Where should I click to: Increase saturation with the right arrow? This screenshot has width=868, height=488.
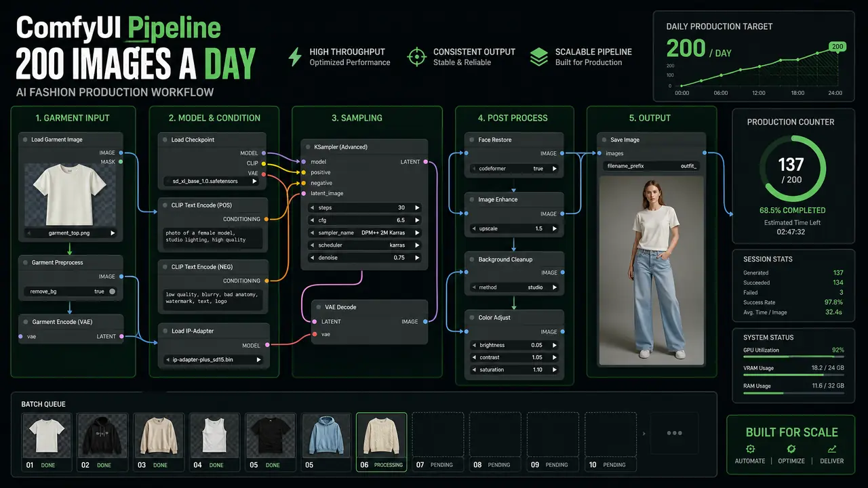(x=554, y=370)
